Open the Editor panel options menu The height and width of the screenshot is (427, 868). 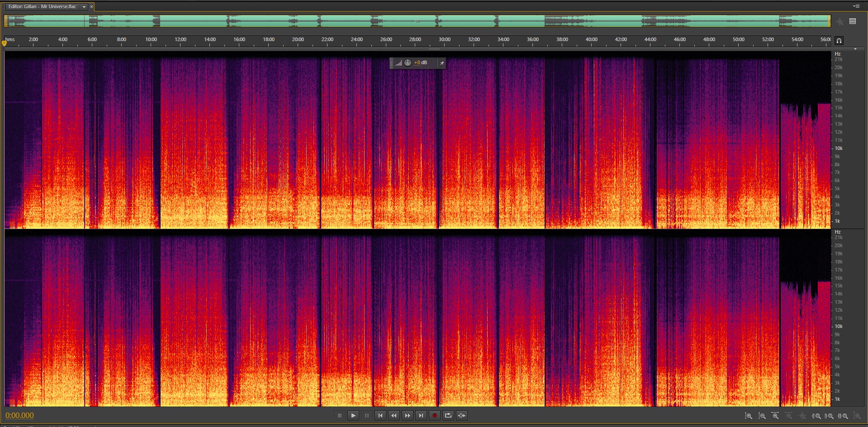coord(856,6)
